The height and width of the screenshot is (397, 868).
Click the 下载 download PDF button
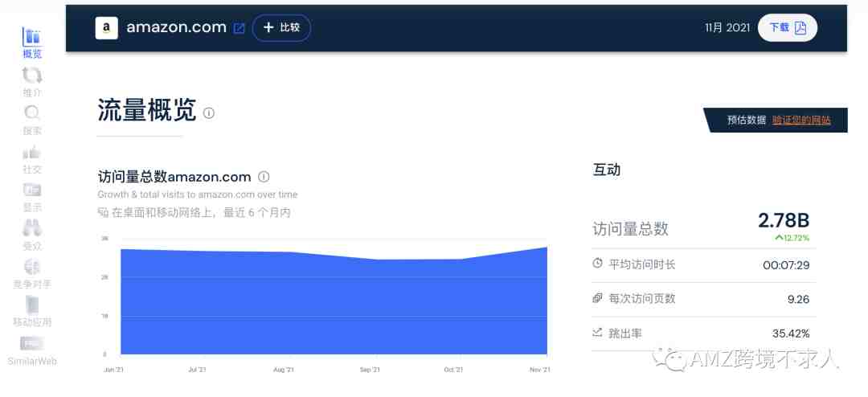[x=787, y=27]
